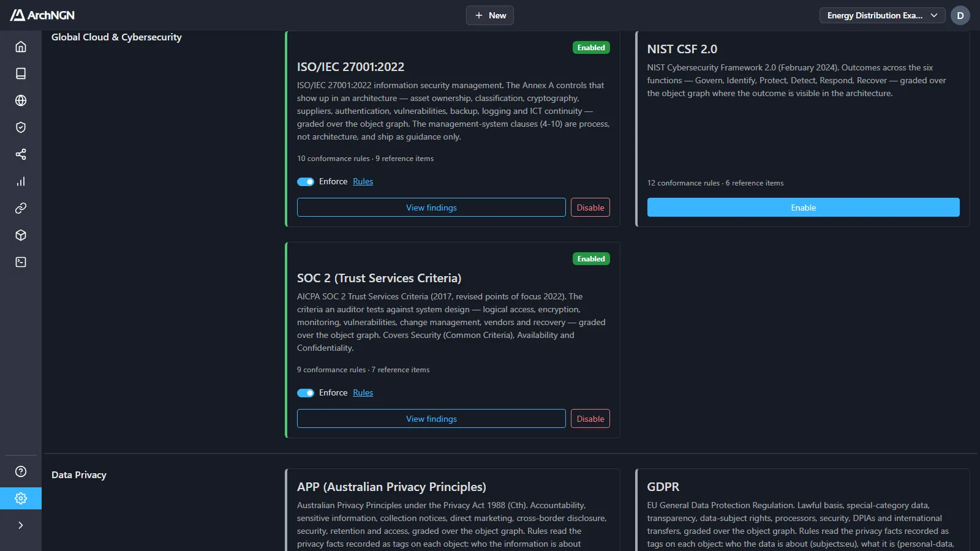Click "10 conformance rules · 9 reference items"
Viewport: 980px width, 551px height.
click(x=365, y=159)
